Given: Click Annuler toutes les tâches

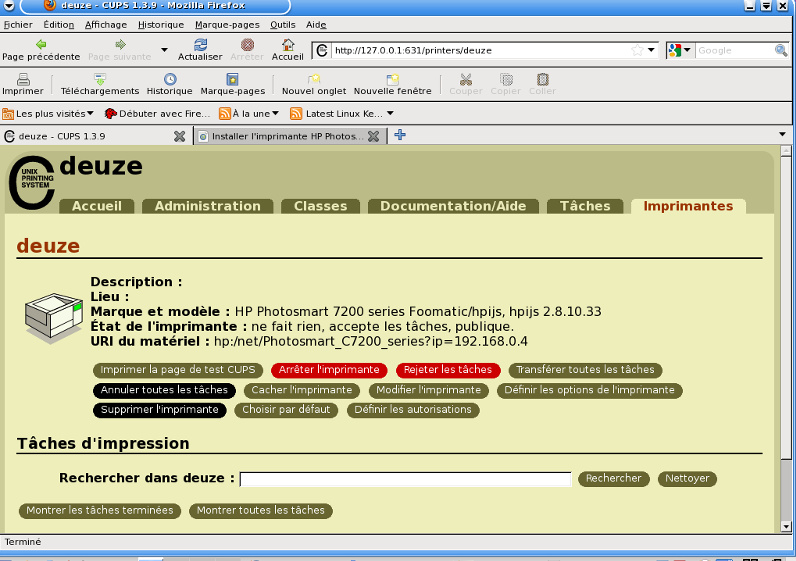Looking at the screenshot, I should (164, 390).
